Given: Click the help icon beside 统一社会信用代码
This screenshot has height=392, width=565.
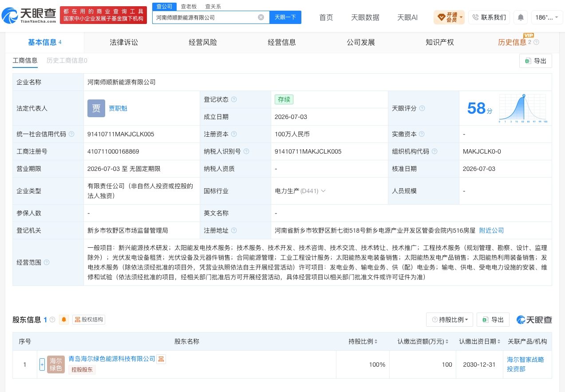Looking at the screenshot, I should click(71, 134).
